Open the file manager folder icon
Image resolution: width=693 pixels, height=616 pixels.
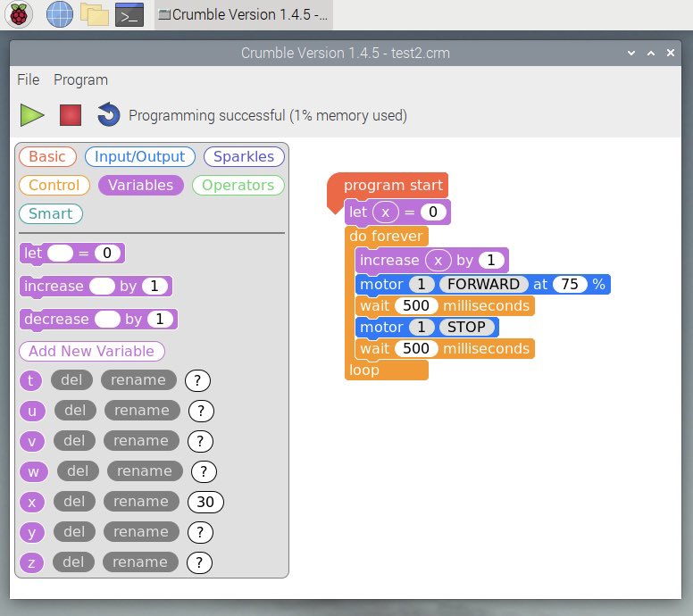click(x=94, y=14)
